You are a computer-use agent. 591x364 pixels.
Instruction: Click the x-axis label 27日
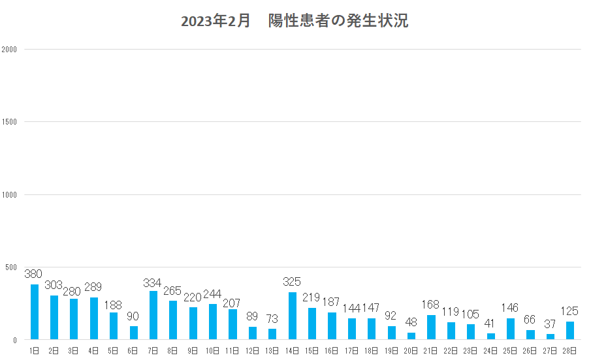550,351
